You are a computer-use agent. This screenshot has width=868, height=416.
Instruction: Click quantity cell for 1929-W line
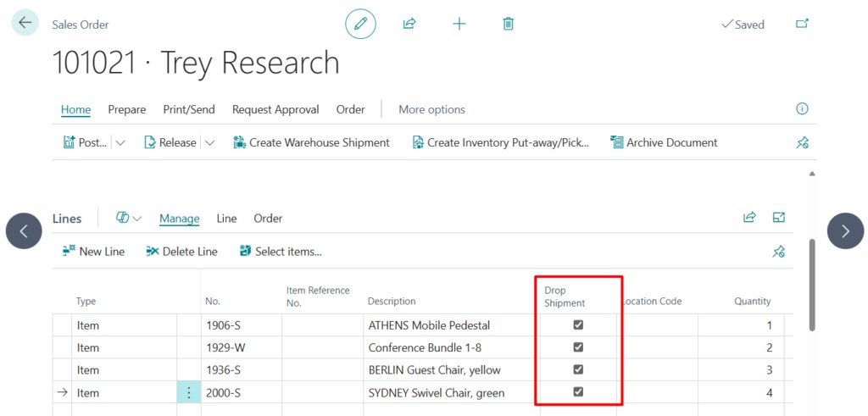[x=741, y=348]
